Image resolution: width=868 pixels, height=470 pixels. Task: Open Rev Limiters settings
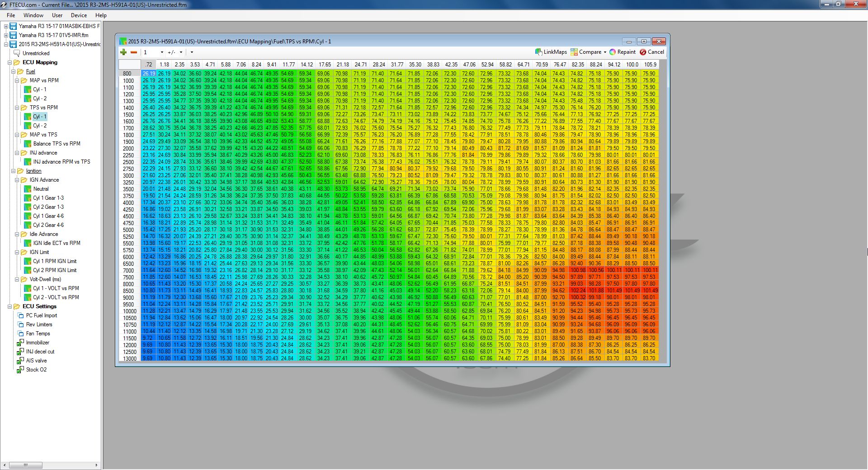pyautogui.click(x=39, y=324)
